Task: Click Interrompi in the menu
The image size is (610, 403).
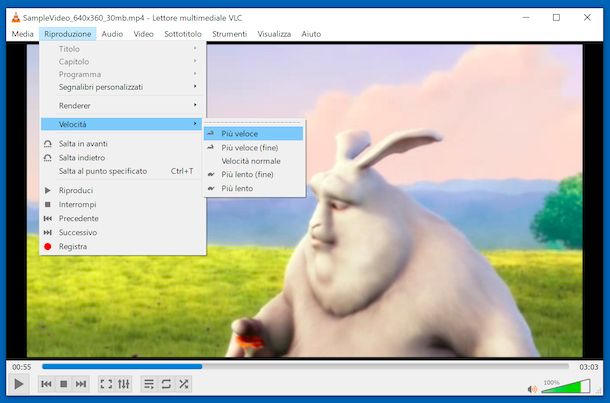Action: [x=122, y=205]
